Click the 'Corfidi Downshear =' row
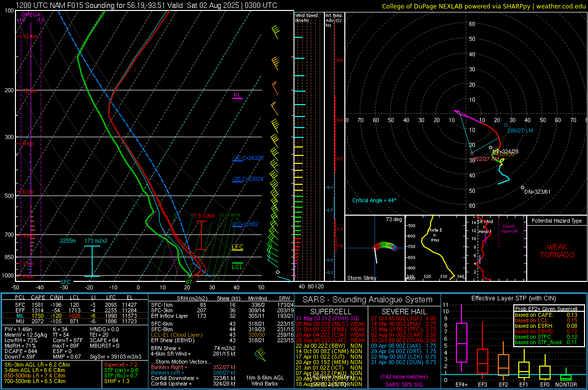This screenshot has height=390, width=588. tap(193, 378)
